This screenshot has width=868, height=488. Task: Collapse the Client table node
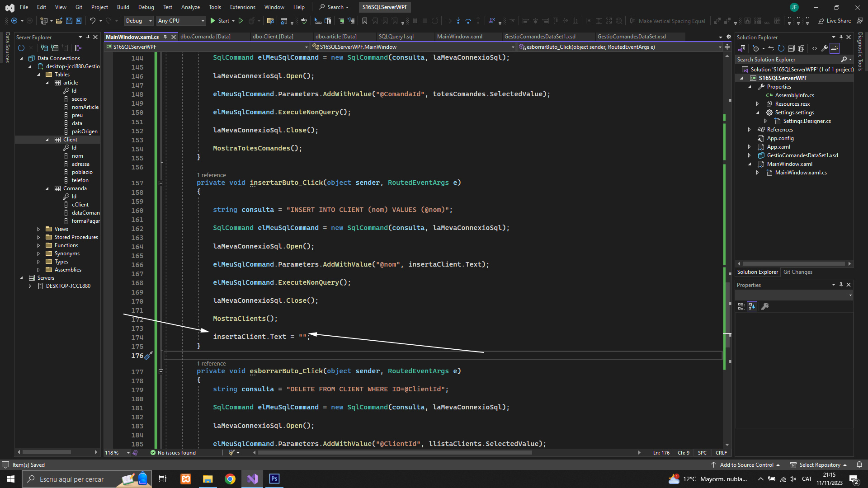pyautogui.click(x=47, y=140)
